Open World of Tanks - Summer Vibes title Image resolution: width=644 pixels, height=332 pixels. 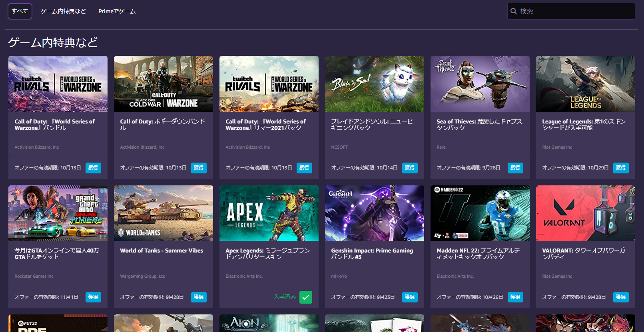pyautogui.click(x=161, y=250)
